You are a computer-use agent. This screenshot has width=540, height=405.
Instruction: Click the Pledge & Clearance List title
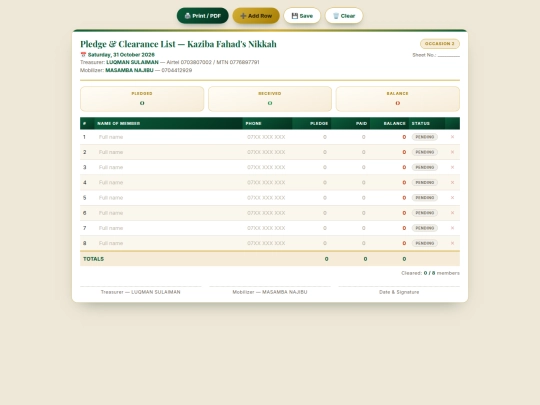click(x=178, y=44)
